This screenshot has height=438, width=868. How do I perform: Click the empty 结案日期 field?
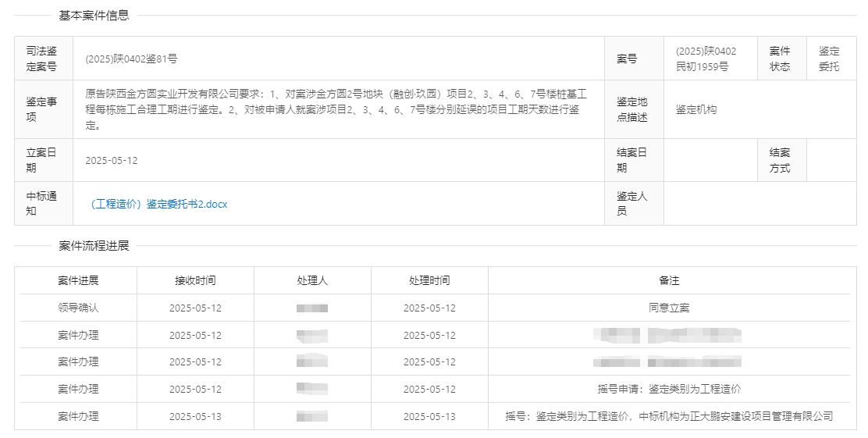[709, 161]
